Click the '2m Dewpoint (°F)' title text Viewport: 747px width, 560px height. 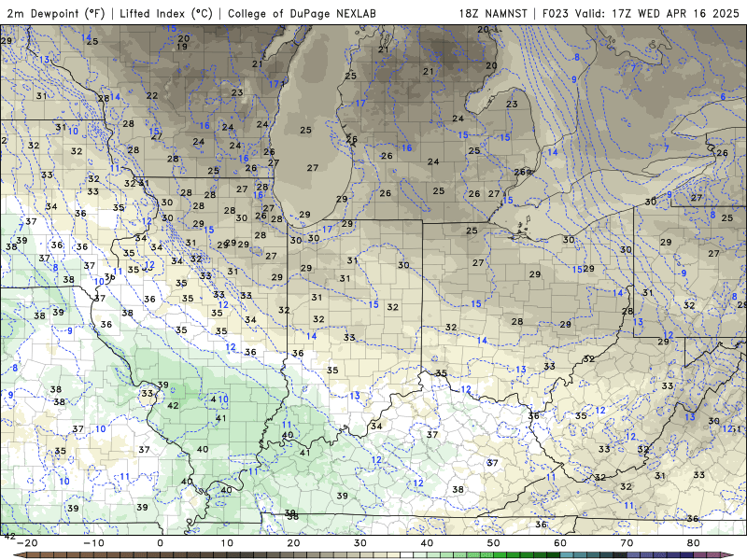55,13
